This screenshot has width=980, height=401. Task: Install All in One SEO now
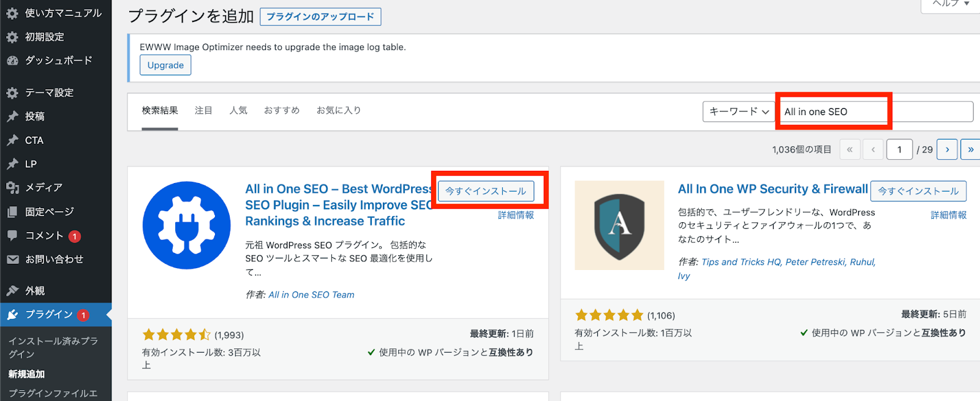click(486, 191)
